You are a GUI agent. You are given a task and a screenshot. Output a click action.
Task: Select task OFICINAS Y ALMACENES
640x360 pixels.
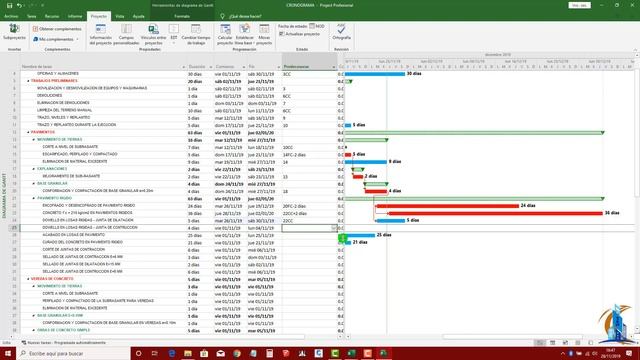[58, 73]
